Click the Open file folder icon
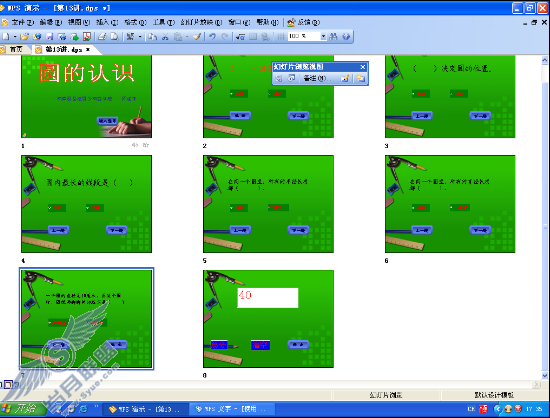The width and height of the screenshot is (550, 418). pyautogui.click(x=24, y=36)
